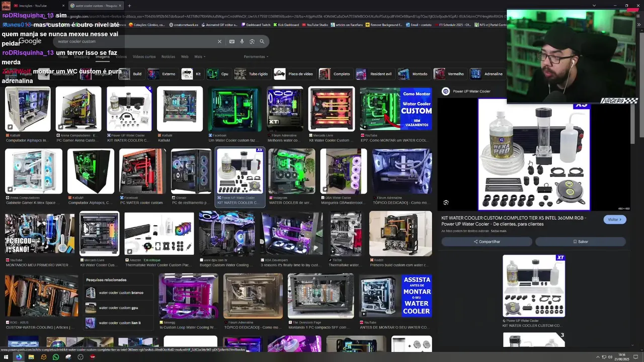Show hidden system tray icons

click(x=598, y=357)
